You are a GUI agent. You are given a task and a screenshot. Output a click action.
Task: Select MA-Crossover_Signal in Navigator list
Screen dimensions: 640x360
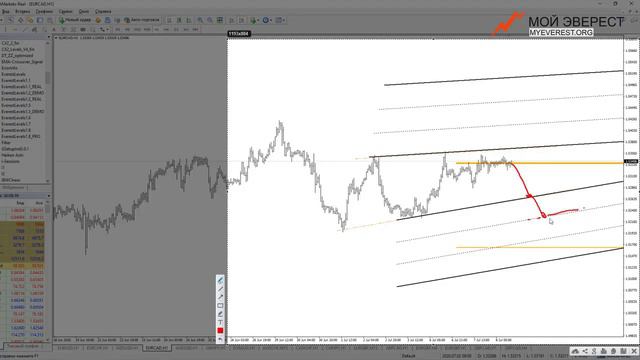point(22,62)
